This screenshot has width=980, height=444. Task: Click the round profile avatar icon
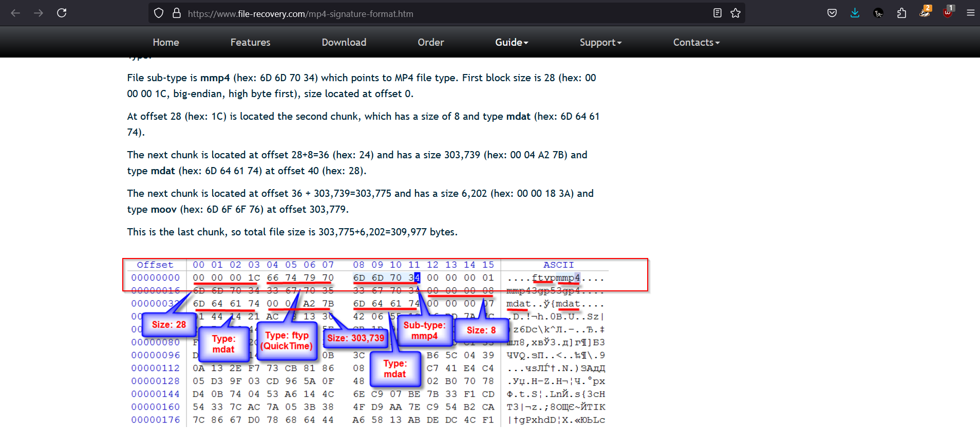tap(878, 13)
